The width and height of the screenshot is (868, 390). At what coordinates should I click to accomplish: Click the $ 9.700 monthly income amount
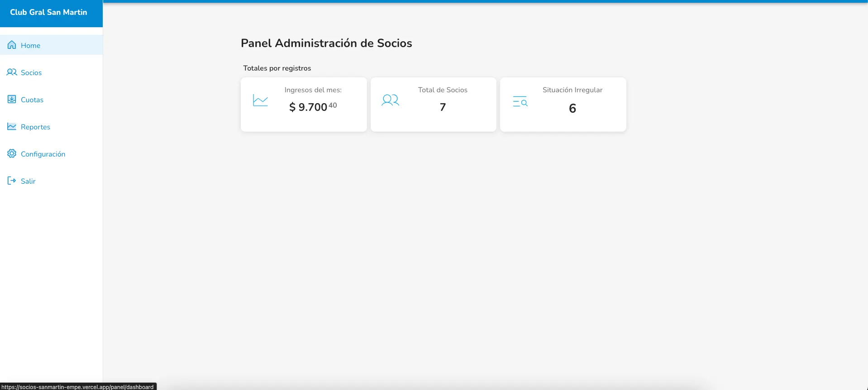[312, 107]
